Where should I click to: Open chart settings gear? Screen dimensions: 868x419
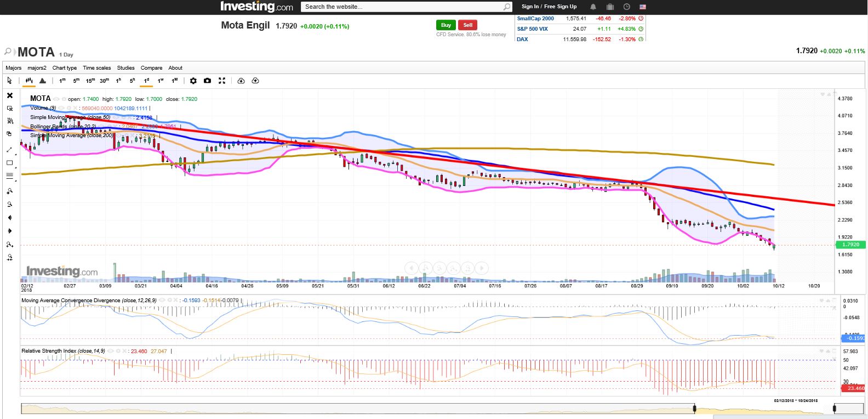[x=193, y=81]
